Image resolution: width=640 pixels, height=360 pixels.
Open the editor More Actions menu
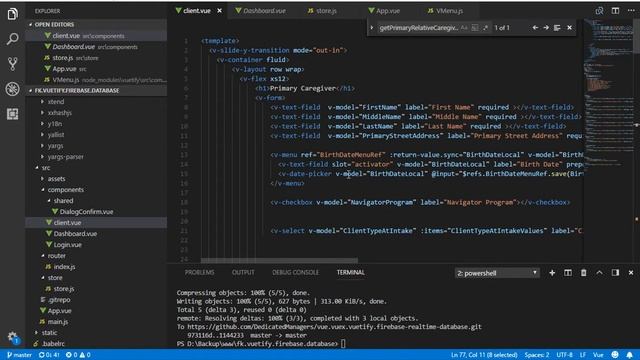point(631,11)
